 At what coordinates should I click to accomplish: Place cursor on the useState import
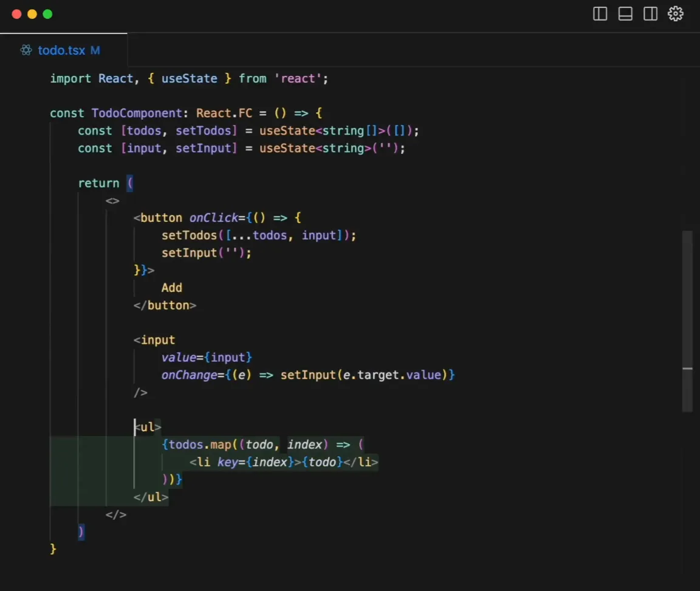[x=190, y=78]
